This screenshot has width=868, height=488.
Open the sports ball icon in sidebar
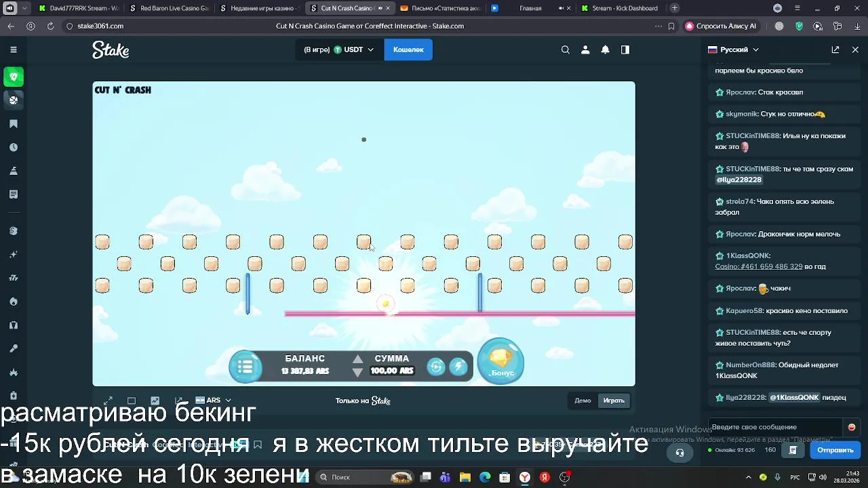coord(13,100)
